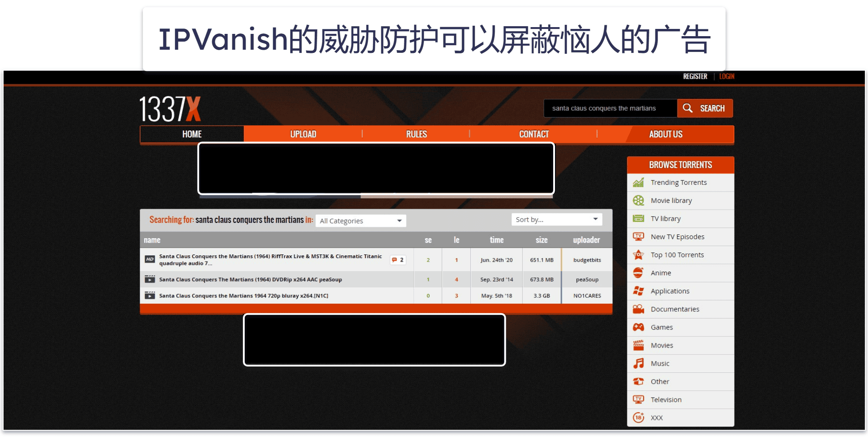Open the CONTACT menu item
868x437 pixels.
pyautogui.click(x=534, y=134)
